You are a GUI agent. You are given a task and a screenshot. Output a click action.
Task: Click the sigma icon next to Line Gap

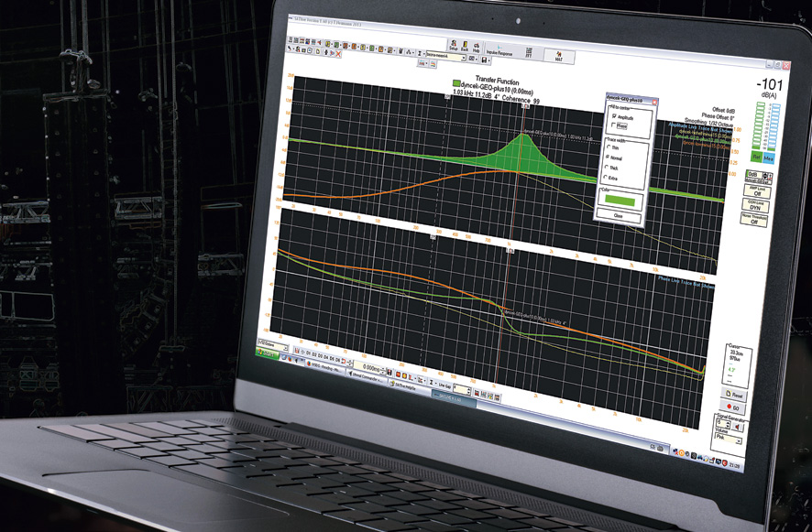coord(432,383)
